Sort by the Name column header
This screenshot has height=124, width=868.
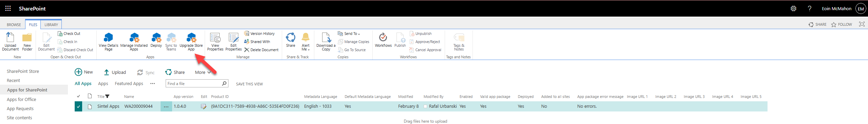click(129, 97)
